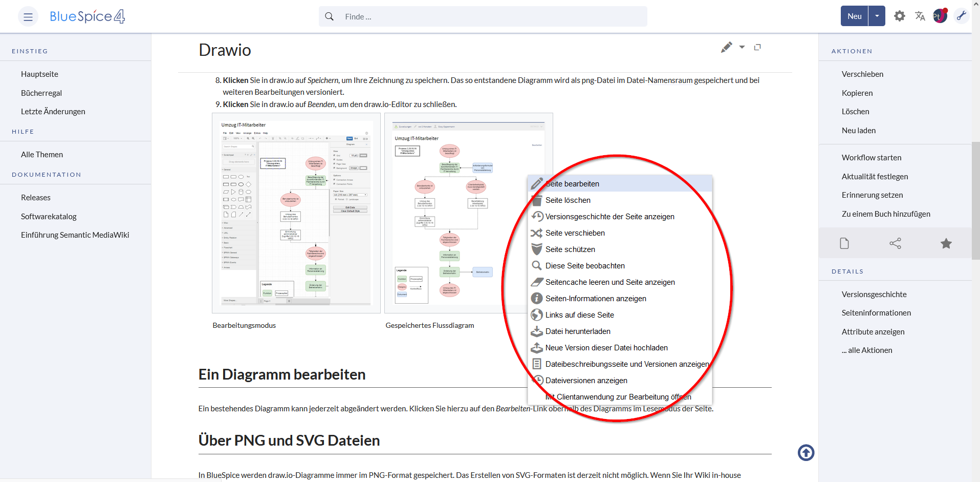Click the BlueSpice4 logo

tap(87, 16)
